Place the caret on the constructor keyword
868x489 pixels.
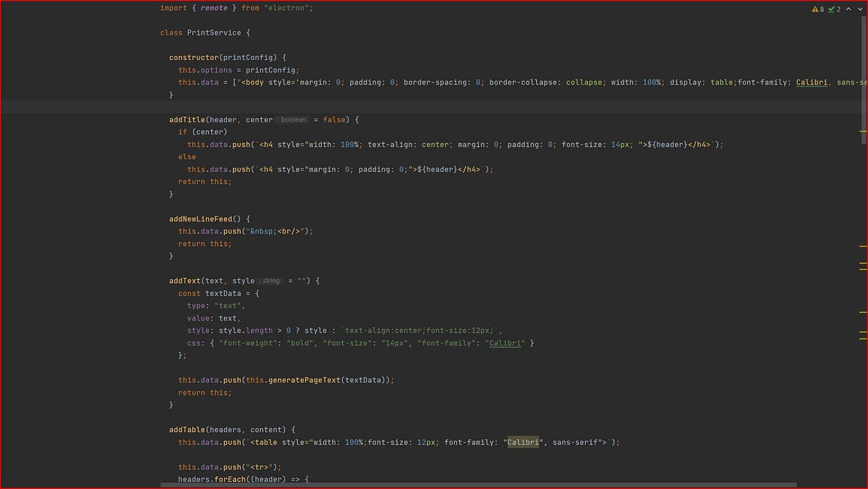(193, 57)
